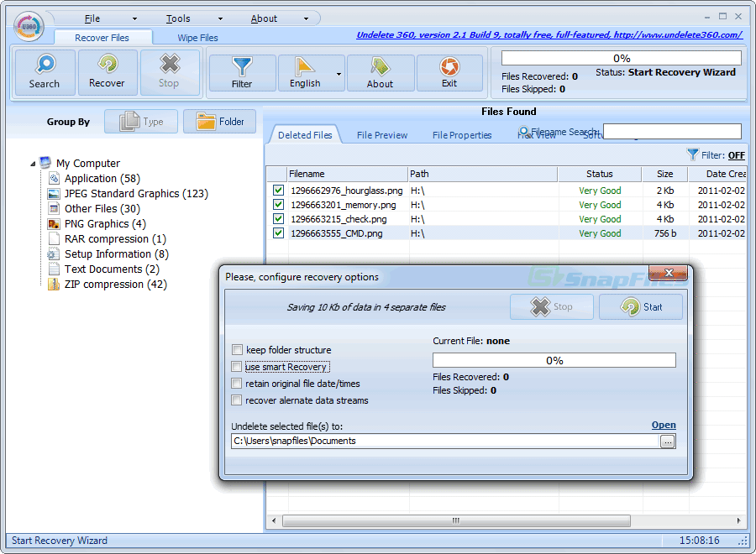
Task: Click the horizontal scrollbar thumb in file list
Action: (456, 520)
